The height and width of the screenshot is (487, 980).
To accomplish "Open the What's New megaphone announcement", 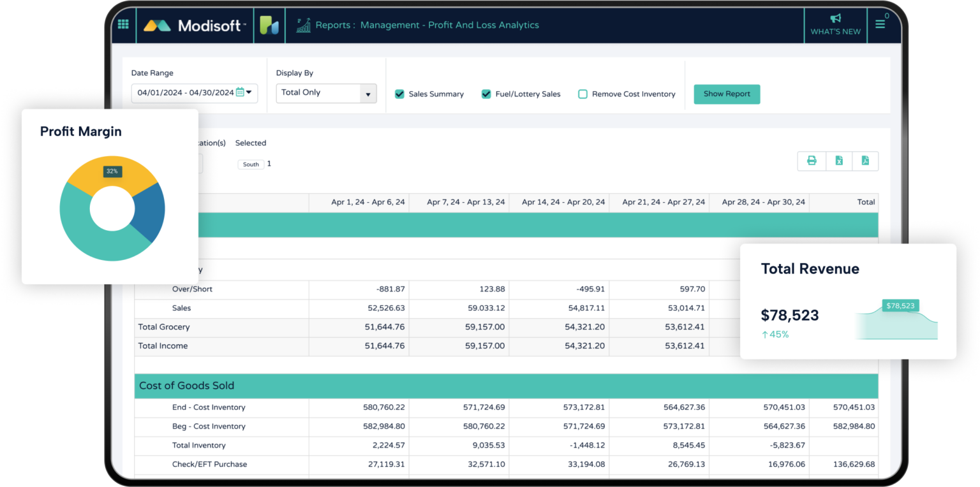I will (x=836, y=25).
